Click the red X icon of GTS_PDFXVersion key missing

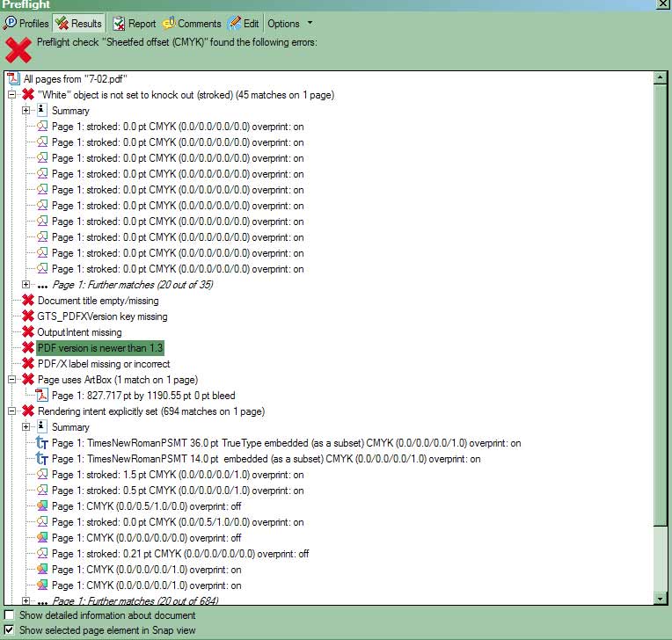coord(28,316)
